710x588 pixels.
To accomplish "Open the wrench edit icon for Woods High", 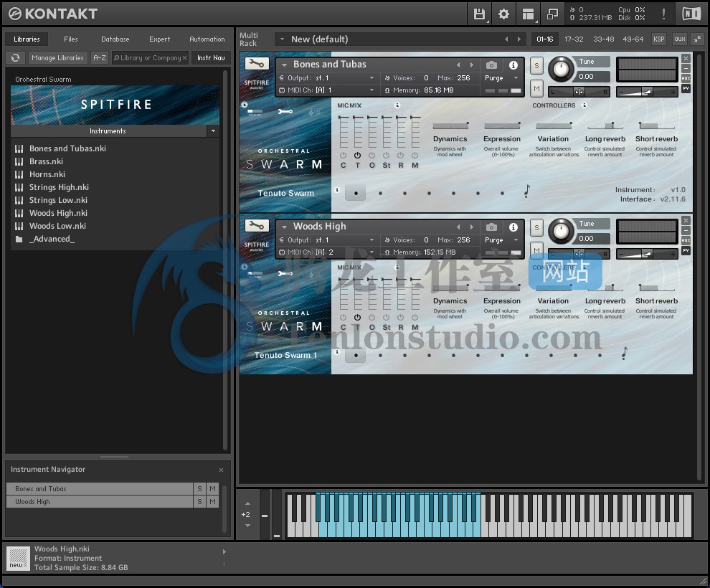I will coord(257,225).
